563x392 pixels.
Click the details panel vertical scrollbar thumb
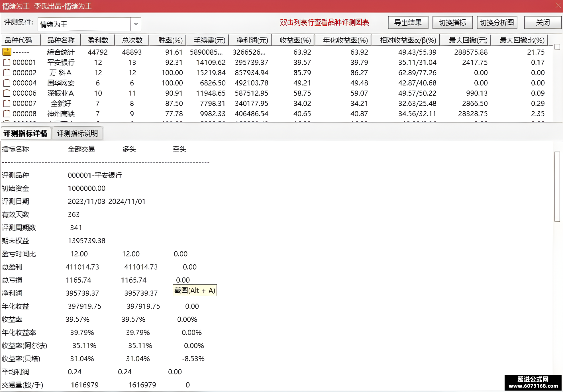557,186
